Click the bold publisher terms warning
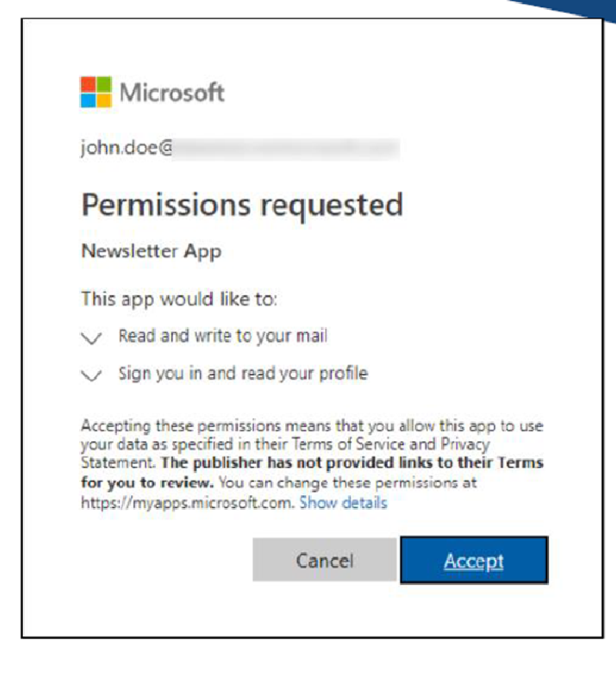The image size is (616, 682). (313, 473)
